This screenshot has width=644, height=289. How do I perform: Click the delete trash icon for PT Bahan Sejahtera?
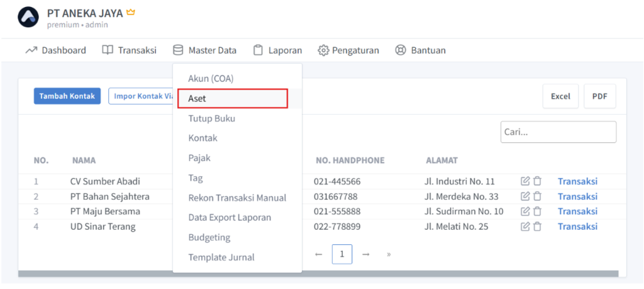[x=537, y=196]
